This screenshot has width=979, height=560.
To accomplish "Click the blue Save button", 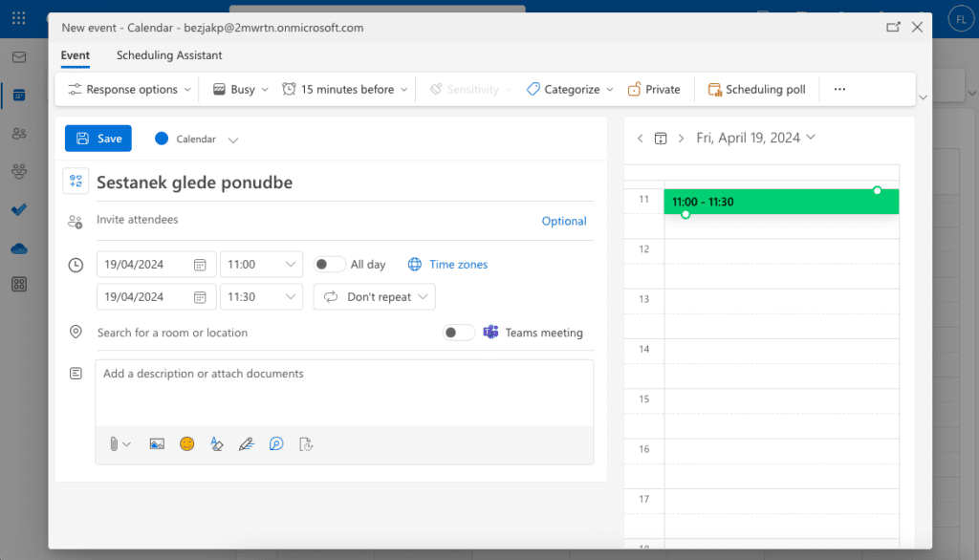I will pos(98,139).
